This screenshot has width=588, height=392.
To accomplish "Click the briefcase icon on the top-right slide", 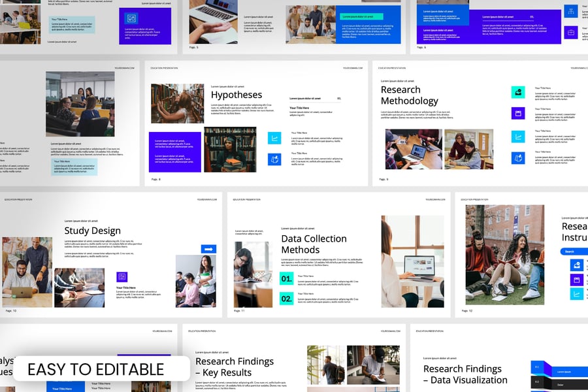I will click(x=570, y=33).
